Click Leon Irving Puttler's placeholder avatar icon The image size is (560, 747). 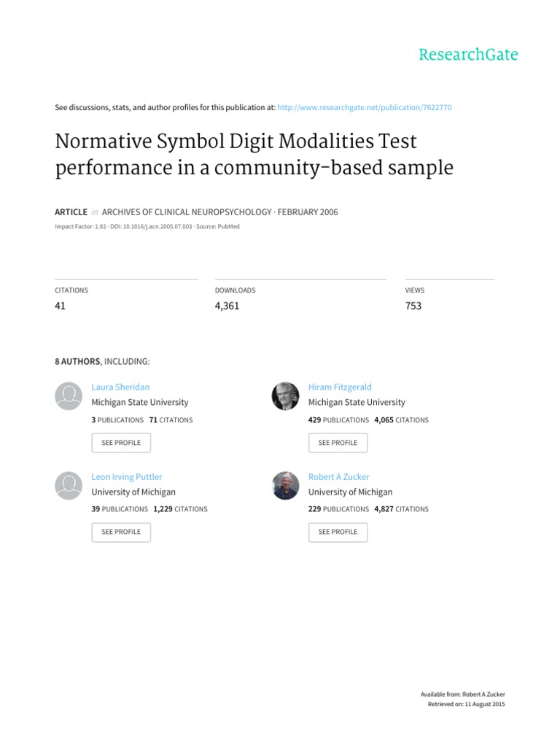69,486
